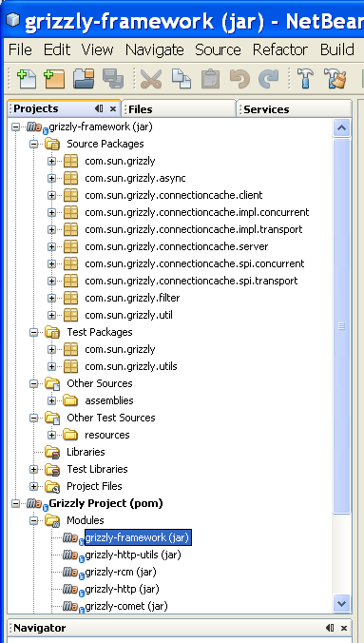Image resolution: width=364 pixels, height=643 pixels.
Task: Click the Project Files folder icon
Action: [52, 486]
